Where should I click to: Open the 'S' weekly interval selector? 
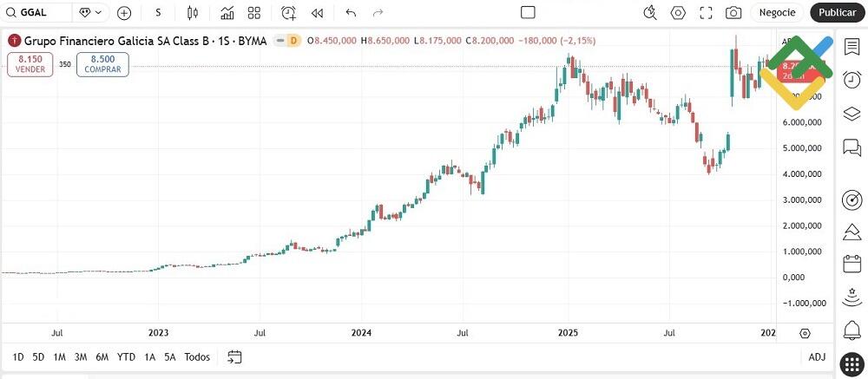(x=159, y=13)
